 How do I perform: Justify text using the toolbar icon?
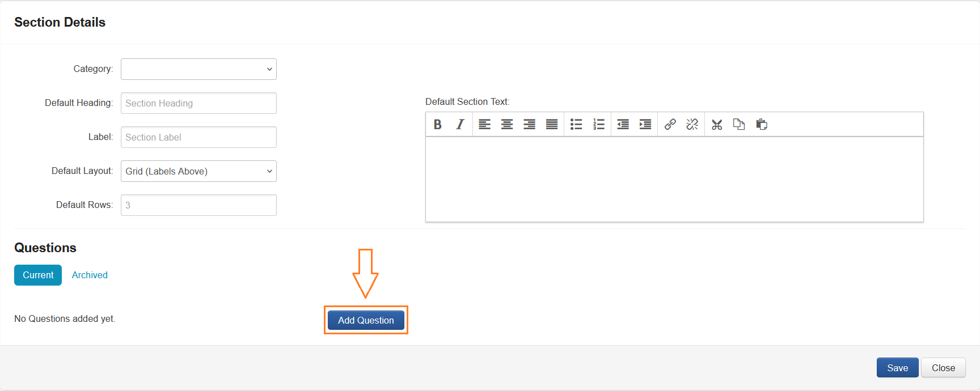552,125
